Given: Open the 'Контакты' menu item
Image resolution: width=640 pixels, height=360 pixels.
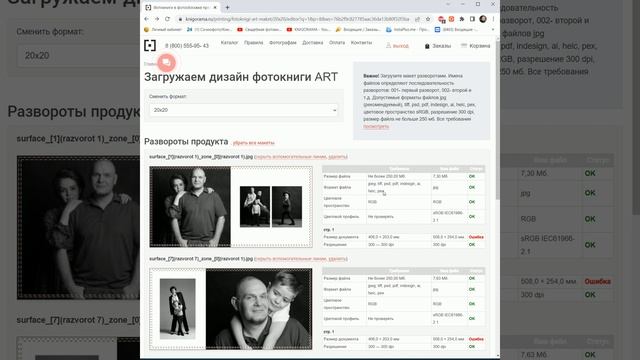Looking at the screenshot, I should pos(361,42).
